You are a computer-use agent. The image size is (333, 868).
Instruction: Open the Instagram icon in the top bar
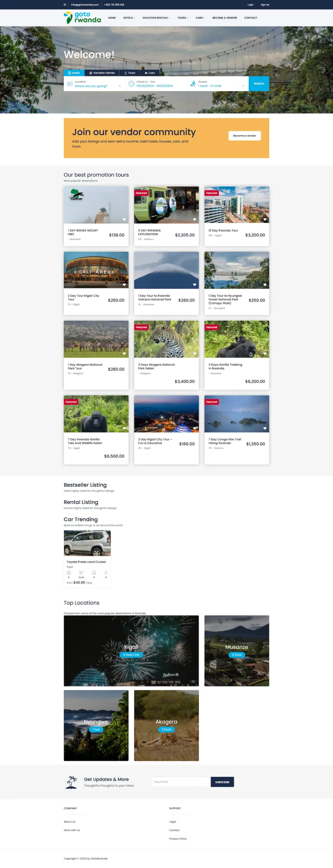click(65, 5)
